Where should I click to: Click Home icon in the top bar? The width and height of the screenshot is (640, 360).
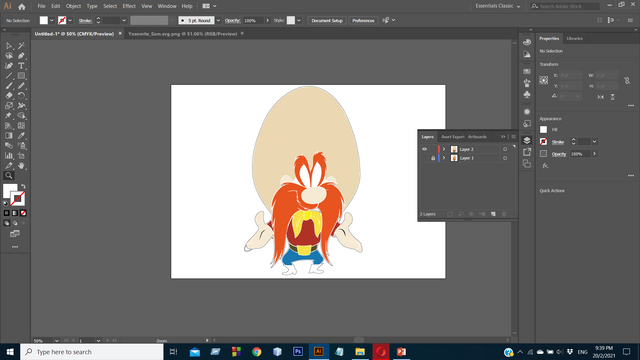click(x=22, y=7)
